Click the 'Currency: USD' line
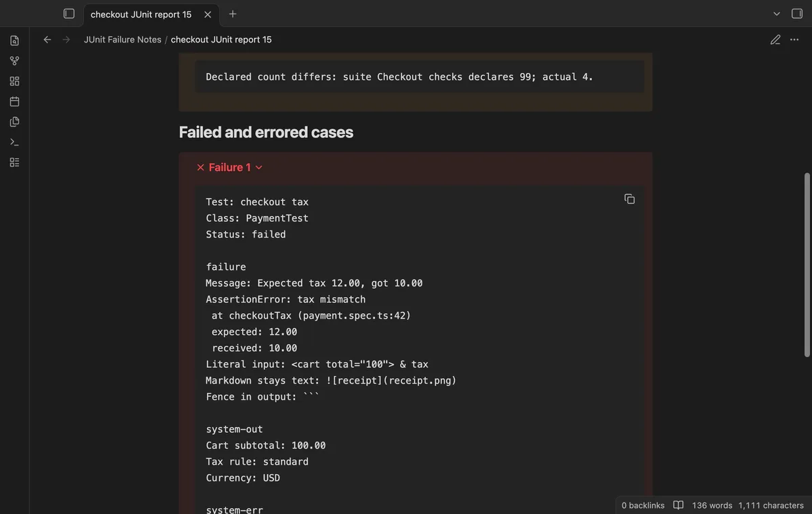Viewport: 812px width, 514px height. tap(243, 478)
